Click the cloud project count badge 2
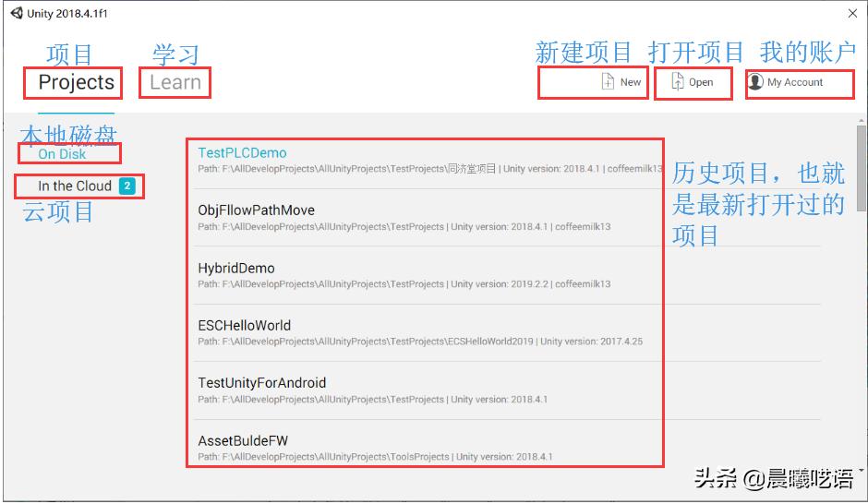 (x=127, y=186)
